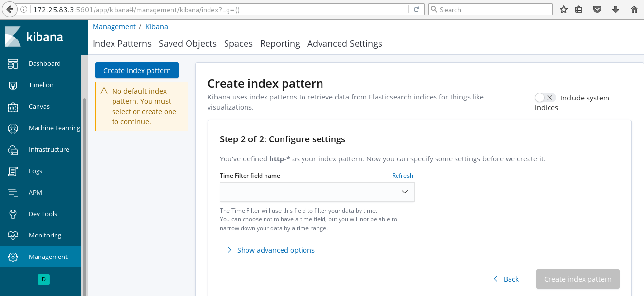The image size is (644, 296).
Task: Select Machine Learning label in sidebar
Action: (55, 128)
